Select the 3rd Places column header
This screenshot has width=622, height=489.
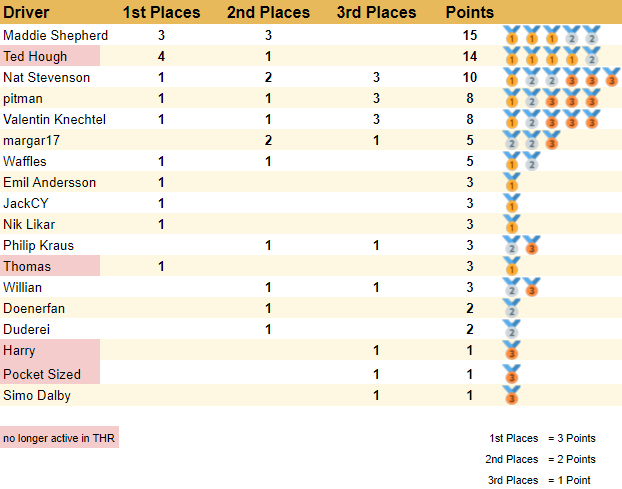tap(376, 13)
